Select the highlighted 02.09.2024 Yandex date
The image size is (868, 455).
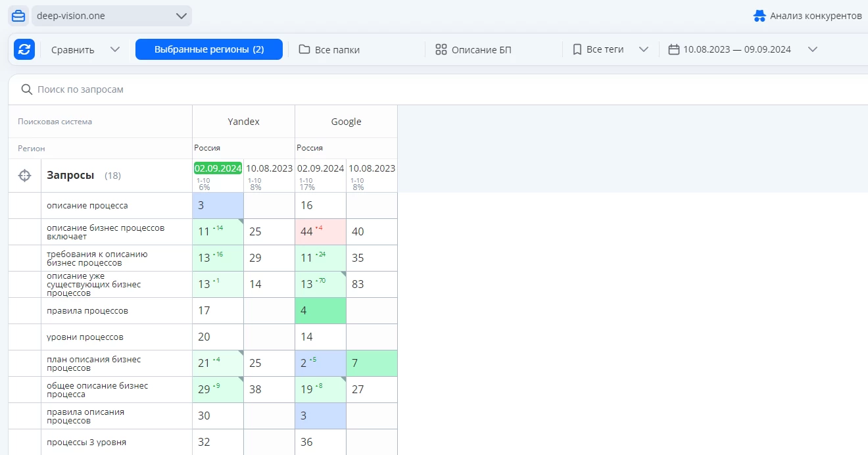click(218, 168)
